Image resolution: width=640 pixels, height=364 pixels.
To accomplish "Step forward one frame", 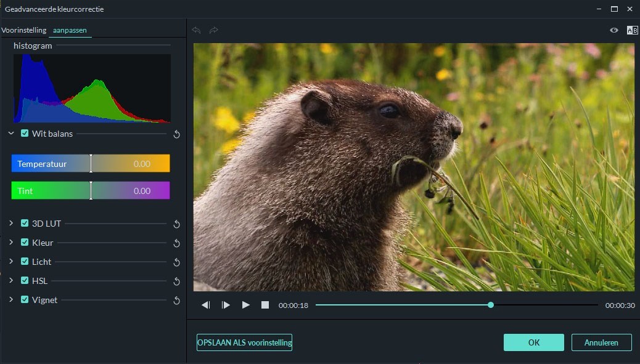I will [226, 305].
